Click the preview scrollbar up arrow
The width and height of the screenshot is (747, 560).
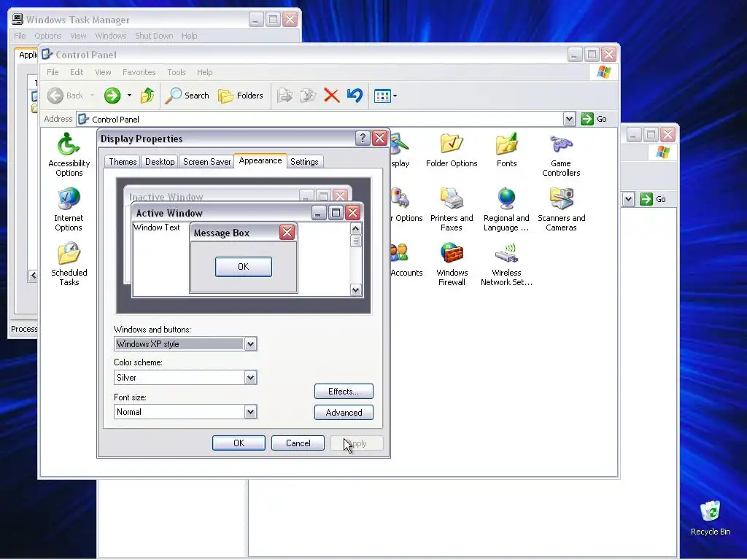click(355, 229)
